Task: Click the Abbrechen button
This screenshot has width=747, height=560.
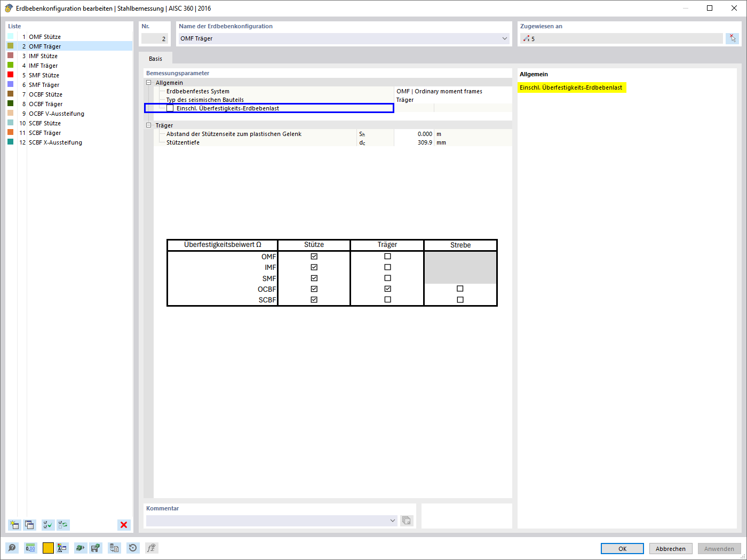Action: coord(671,548)
